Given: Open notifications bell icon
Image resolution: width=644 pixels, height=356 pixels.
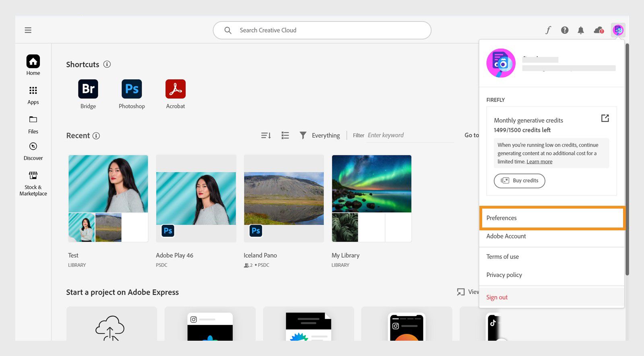Looking at the screenshot, I should (x=581, y=30).
